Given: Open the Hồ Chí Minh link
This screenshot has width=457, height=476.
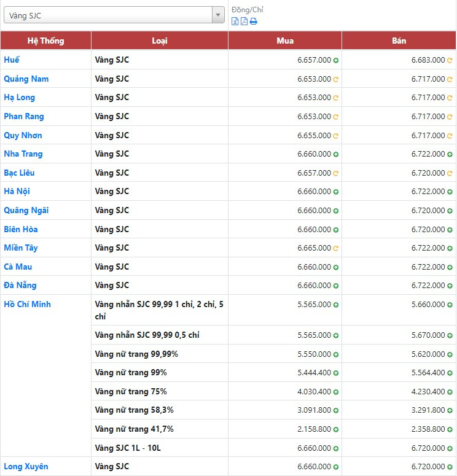Looking at the screenshot, I should click(x=27, y=304).
